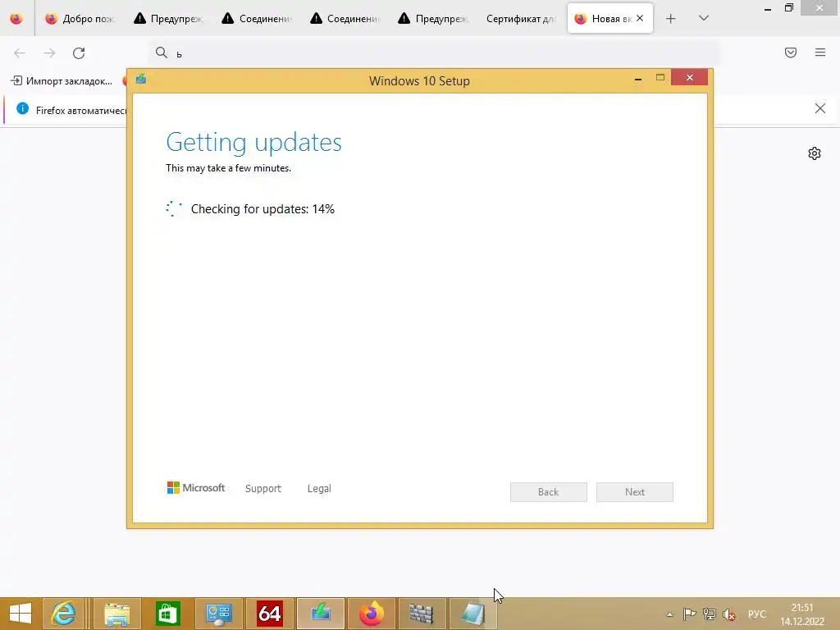Viewport: 840px width, 630px height.
Task: Expand Firefox list all tabs chevron
Action: tap(704, 18)
